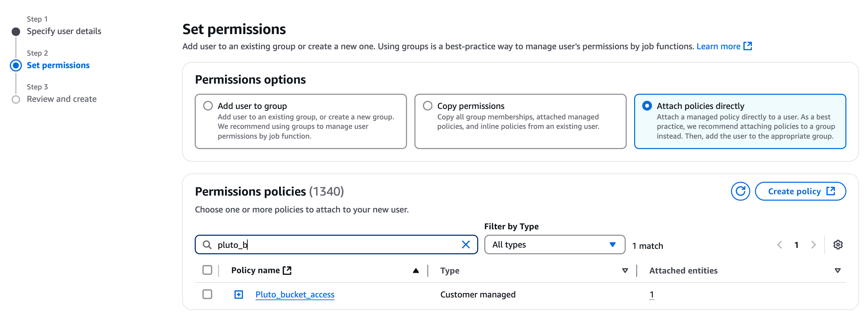Image resolution: width=868 pixels, height=317 pixels.
Task: Open the Filter by Type dropdown
Action: 554,245
